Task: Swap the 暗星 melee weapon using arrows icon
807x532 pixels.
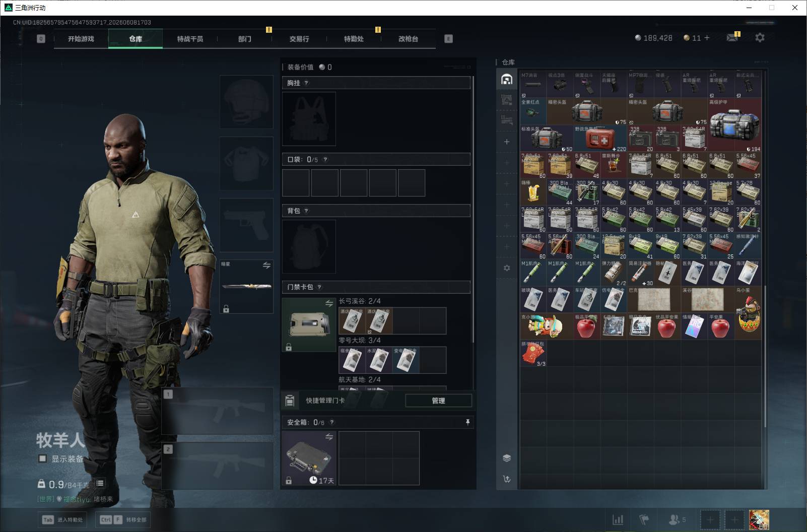Action: point(266,265)
